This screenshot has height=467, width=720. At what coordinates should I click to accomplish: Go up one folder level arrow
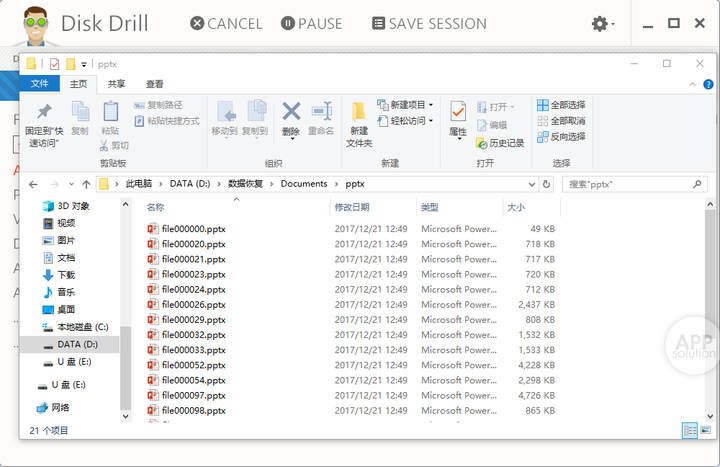coord(86,185)
